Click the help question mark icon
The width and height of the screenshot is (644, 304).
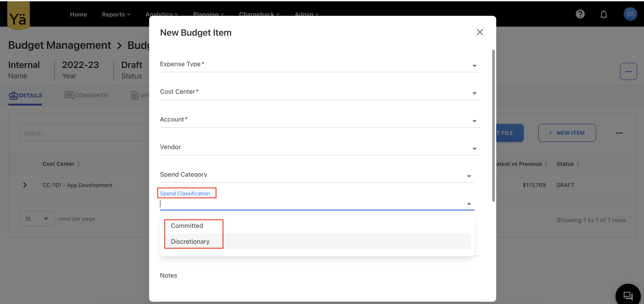coord(580,14)
